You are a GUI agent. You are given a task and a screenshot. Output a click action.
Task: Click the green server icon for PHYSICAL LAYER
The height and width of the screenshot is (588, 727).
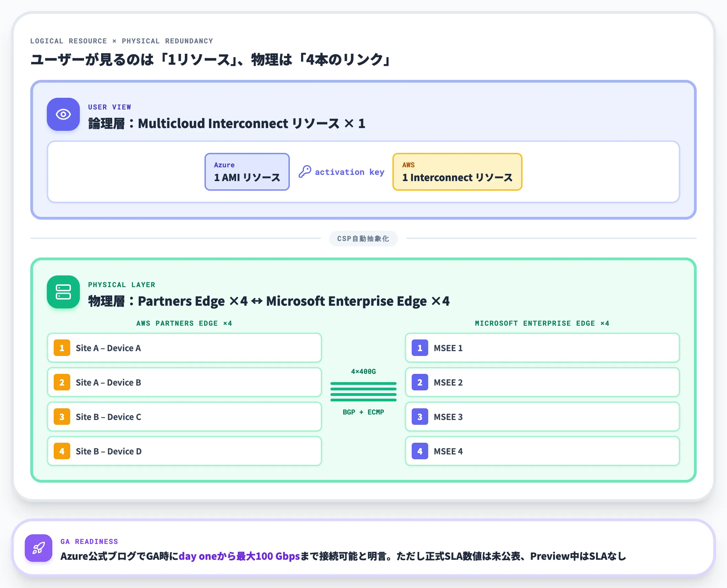point(63,292)
